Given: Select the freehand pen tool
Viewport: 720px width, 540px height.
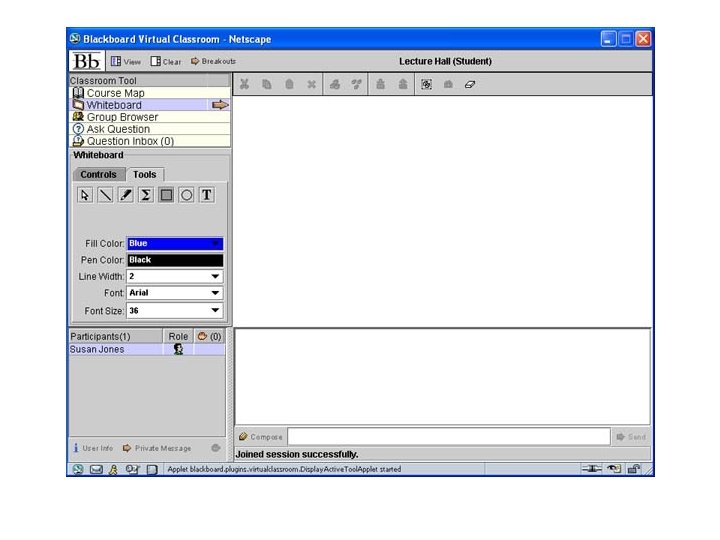Looking at the screenshot, I should pos(125,195).
